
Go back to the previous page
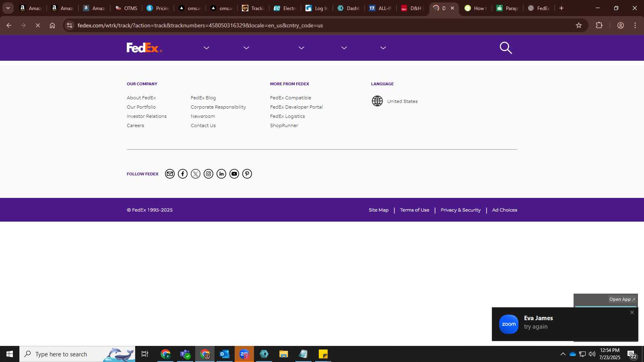tap(9, 25)
